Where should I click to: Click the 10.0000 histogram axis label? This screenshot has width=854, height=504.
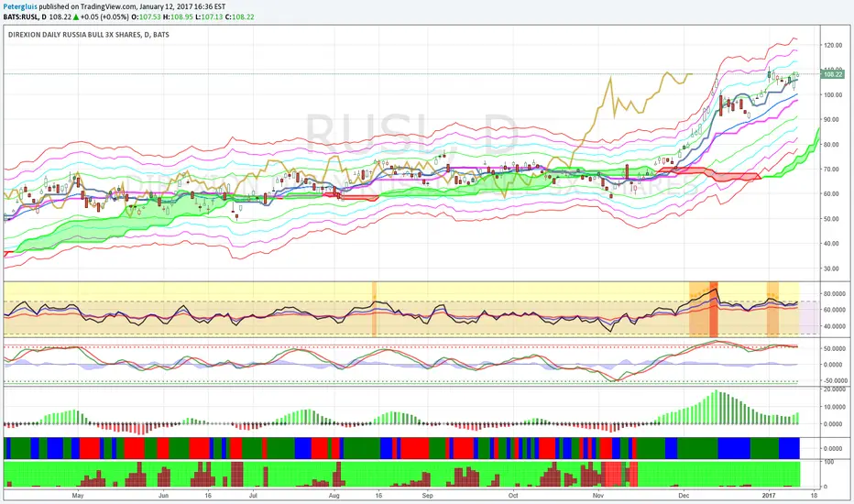tap(834, 407)
